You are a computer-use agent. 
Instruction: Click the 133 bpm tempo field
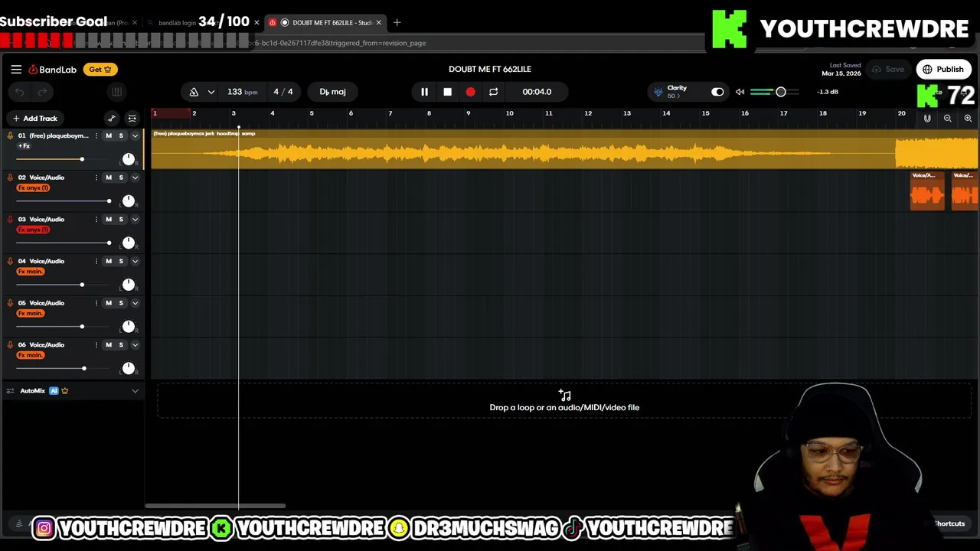pyautogui.click(x=242, y=92)
